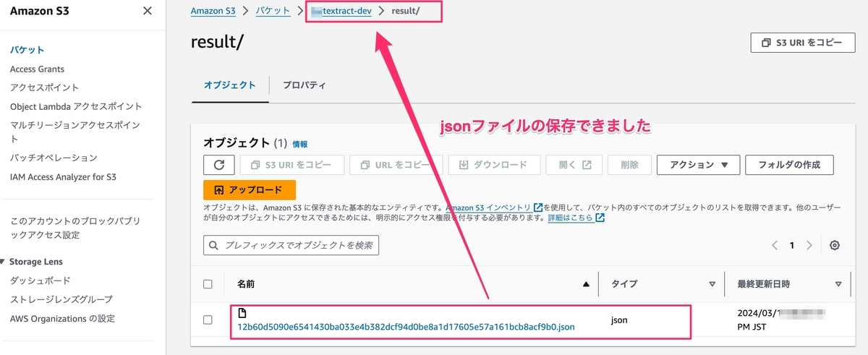Go to previous page chevron
The height and width of the screenshot is (355, 868).
click(775, 245)
